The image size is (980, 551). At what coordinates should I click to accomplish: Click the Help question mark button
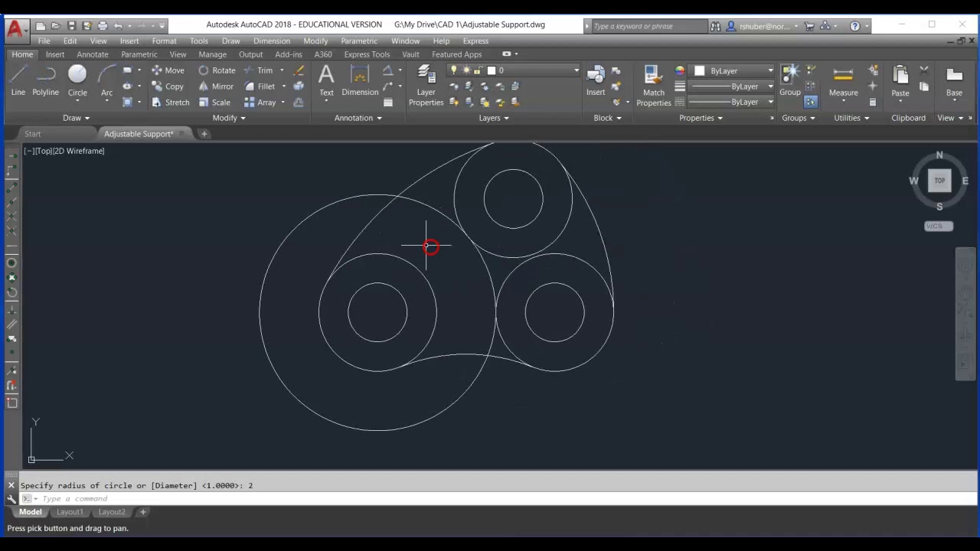[855, 26]
